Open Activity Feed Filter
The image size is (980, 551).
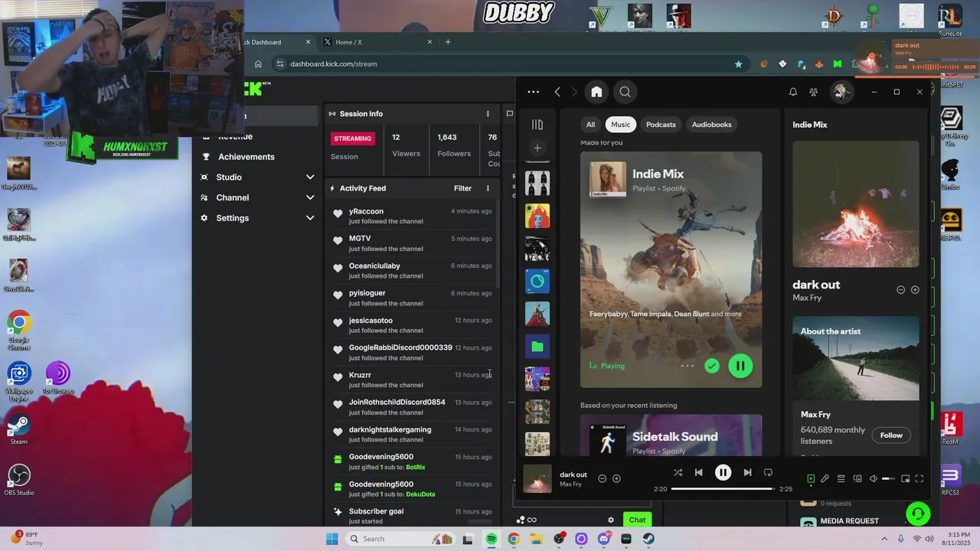pos(462,188)
